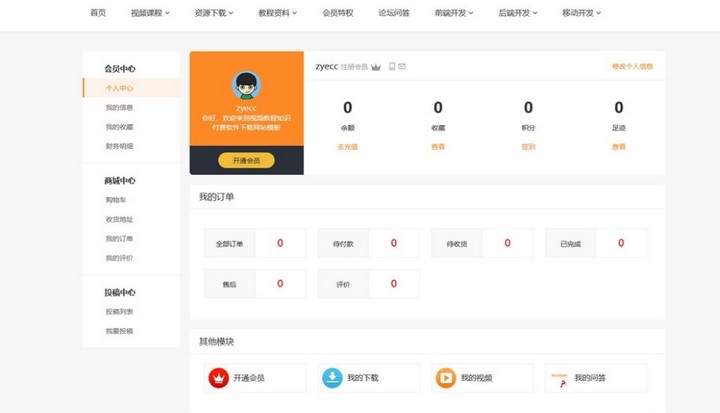Open 我的收藏 in the sidebar
The height and width of the screenshot is (413, 720).
coord(119,127)
